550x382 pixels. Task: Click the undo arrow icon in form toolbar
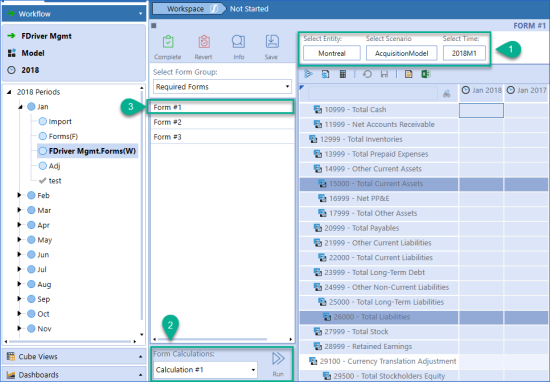(x=367, y=74)
